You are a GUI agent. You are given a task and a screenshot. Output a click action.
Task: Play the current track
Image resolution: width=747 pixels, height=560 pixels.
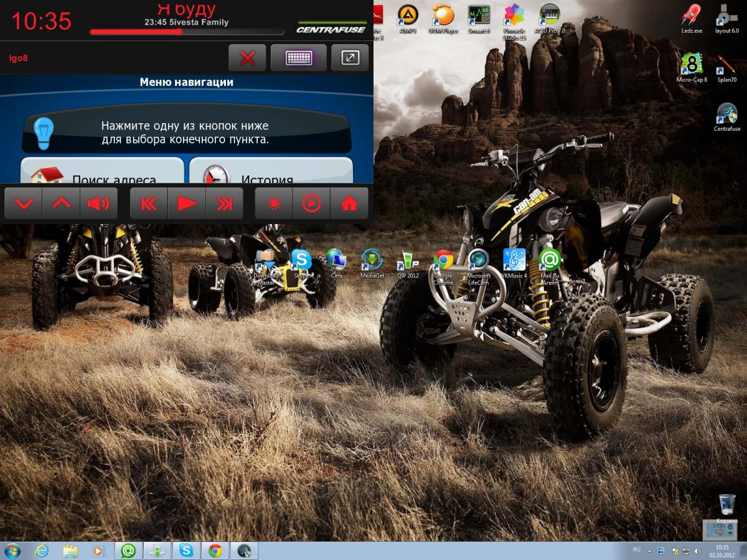pos(187,203)
